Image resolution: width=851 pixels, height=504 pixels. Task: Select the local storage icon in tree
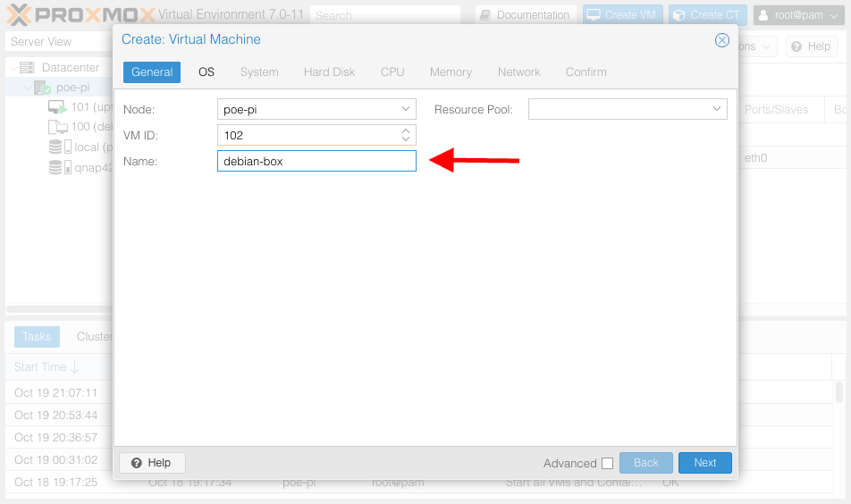click(x=56, y=147)
